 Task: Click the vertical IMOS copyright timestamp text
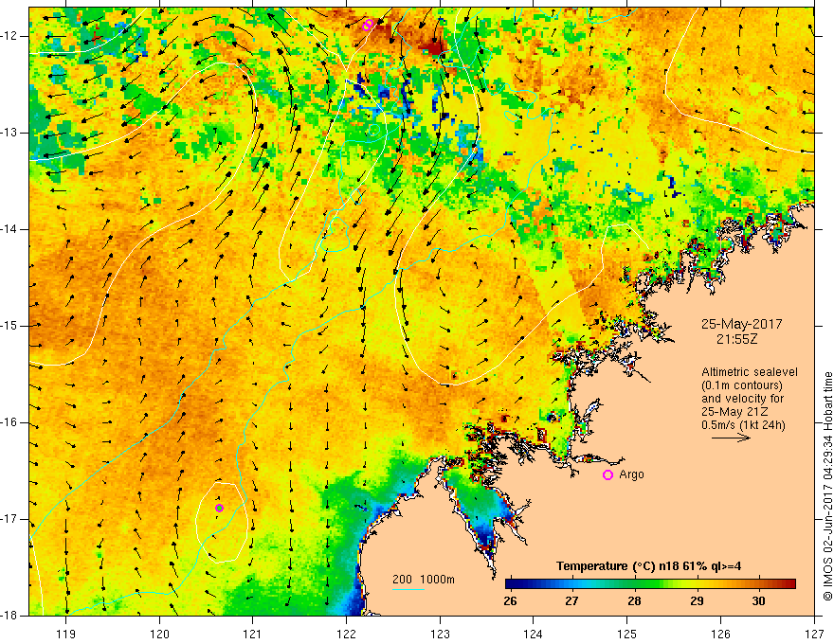coord(827,486)
